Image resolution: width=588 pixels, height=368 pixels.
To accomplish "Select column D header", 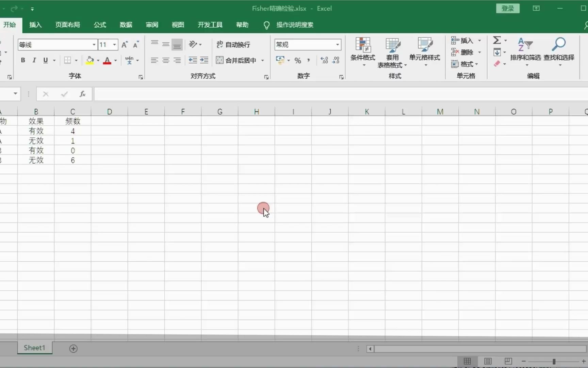I will click(110, 111).
